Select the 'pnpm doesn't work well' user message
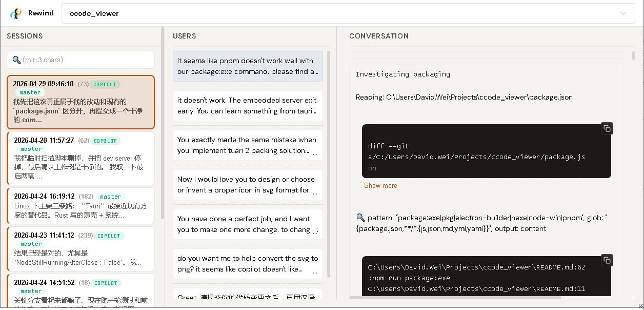The width and height of the screenshot is (644, 310). click(248, 66)
